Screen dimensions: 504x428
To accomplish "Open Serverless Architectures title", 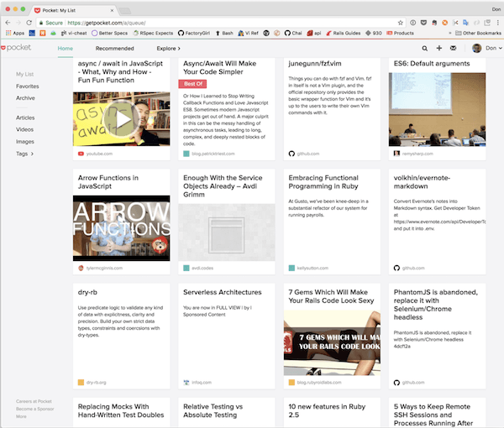I will point(223,292).
